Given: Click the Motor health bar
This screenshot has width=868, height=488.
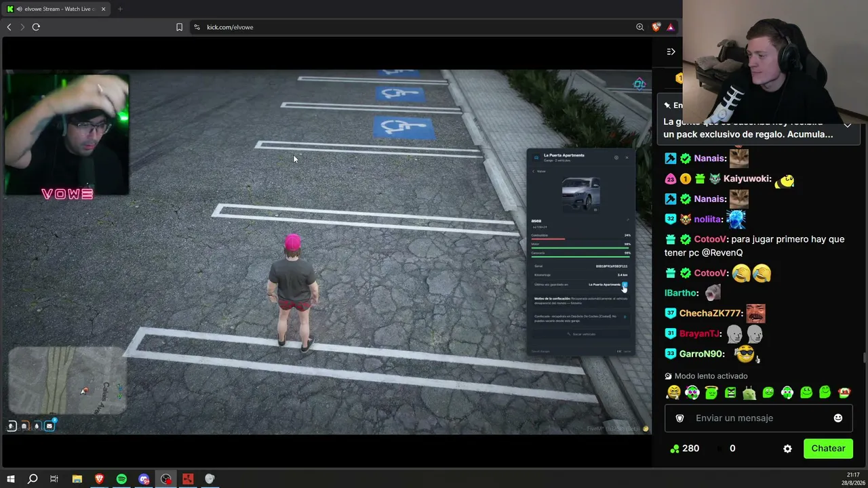Looking at the screenshot, I should [581, 247].
